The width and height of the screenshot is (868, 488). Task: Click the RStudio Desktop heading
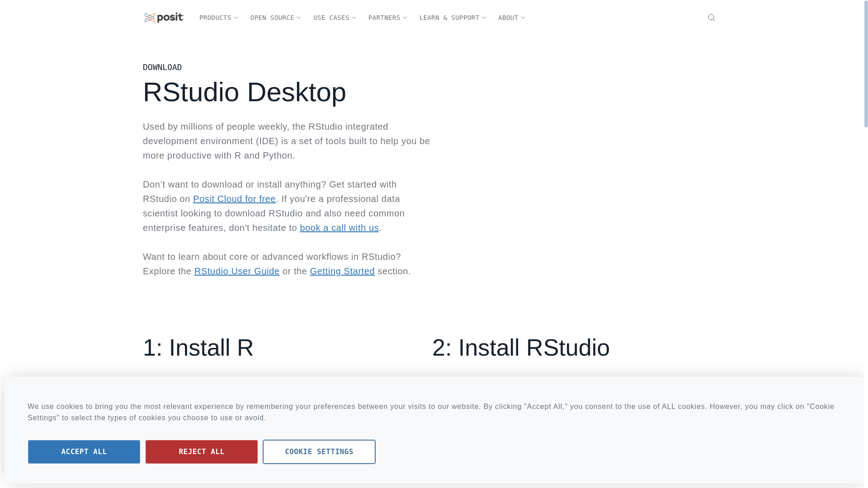click(x=245, y=92)
